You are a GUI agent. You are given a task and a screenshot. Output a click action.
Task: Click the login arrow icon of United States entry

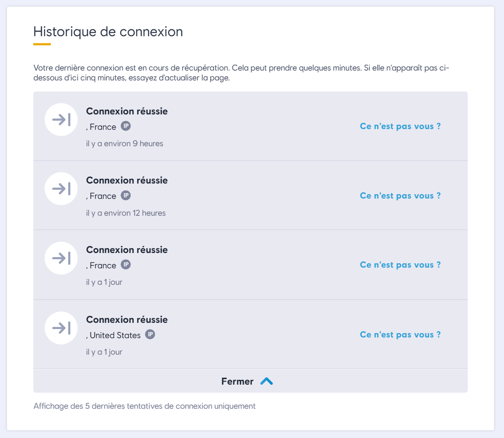coord(61,328)
